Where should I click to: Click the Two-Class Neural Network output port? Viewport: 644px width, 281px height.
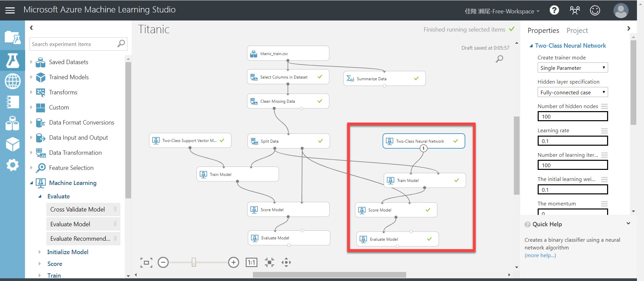424,148
